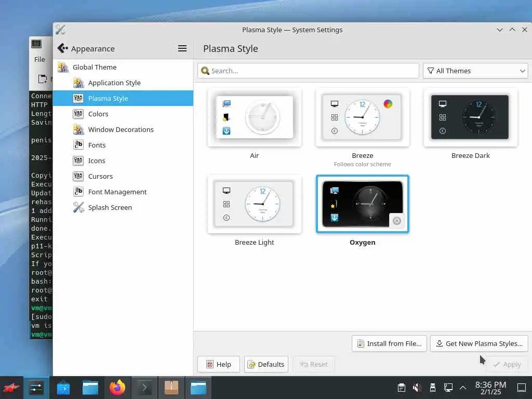Click the Reset button
532x399 pixels.
click(x=314, y=364)
